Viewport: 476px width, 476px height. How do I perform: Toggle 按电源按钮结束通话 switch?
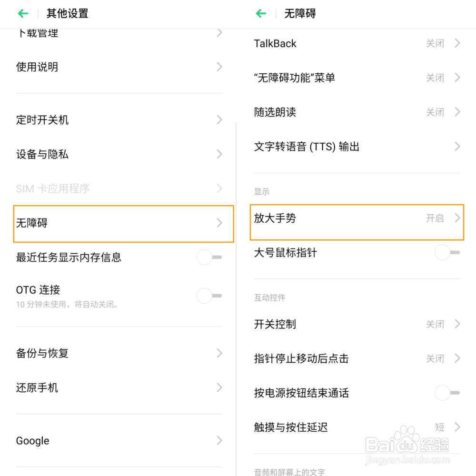(447, 393)
